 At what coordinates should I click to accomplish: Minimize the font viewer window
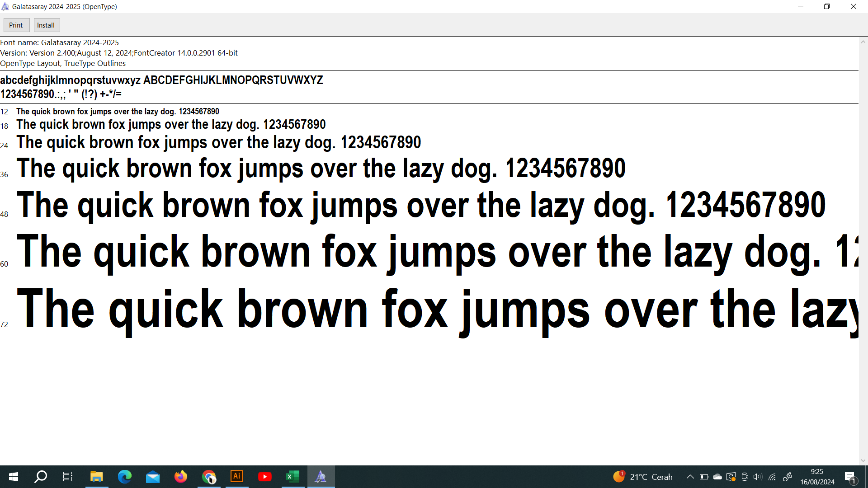801,6
